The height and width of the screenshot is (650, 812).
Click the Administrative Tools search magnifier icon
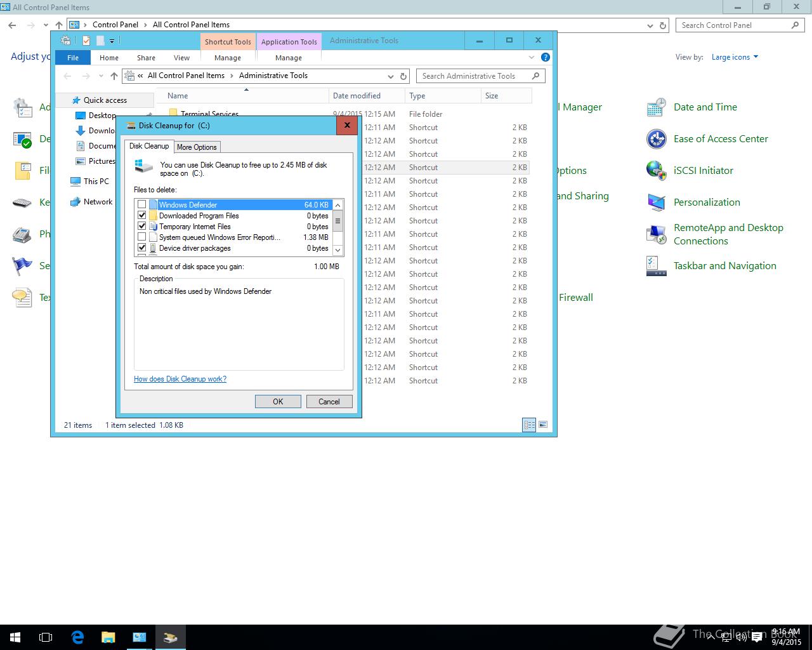click(x=537, y=76)
